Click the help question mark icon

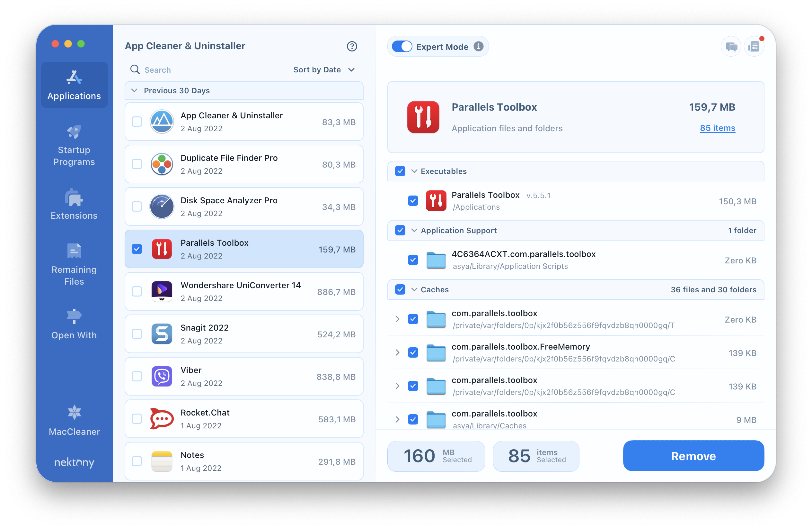[350, 46]
